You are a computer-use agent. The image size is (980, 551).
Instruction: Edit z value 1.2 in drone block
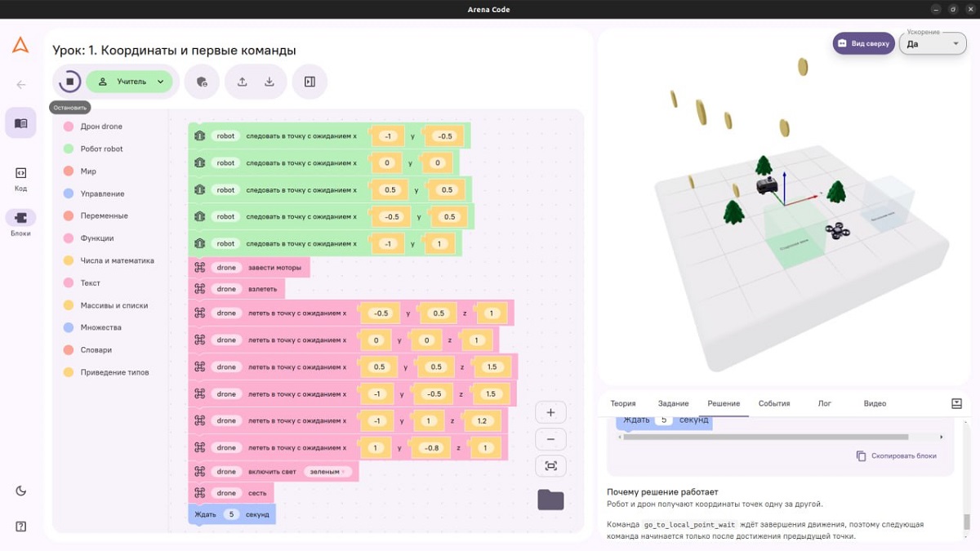point(482,421)
